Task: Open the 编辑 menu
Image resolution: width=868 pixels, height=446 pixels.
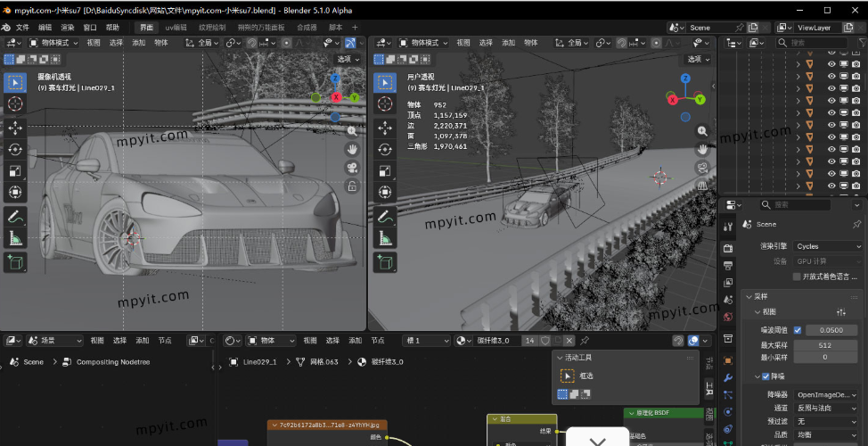Action: pyautogui.click(x=45, y=27)
